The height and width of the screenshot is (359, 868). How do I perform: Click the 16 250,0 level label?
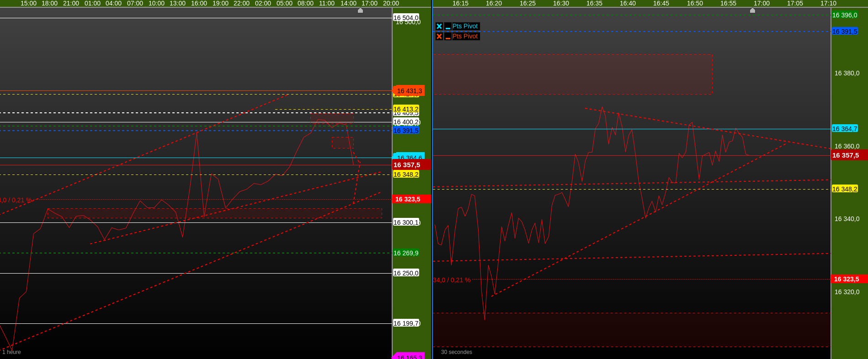(406, 273)
